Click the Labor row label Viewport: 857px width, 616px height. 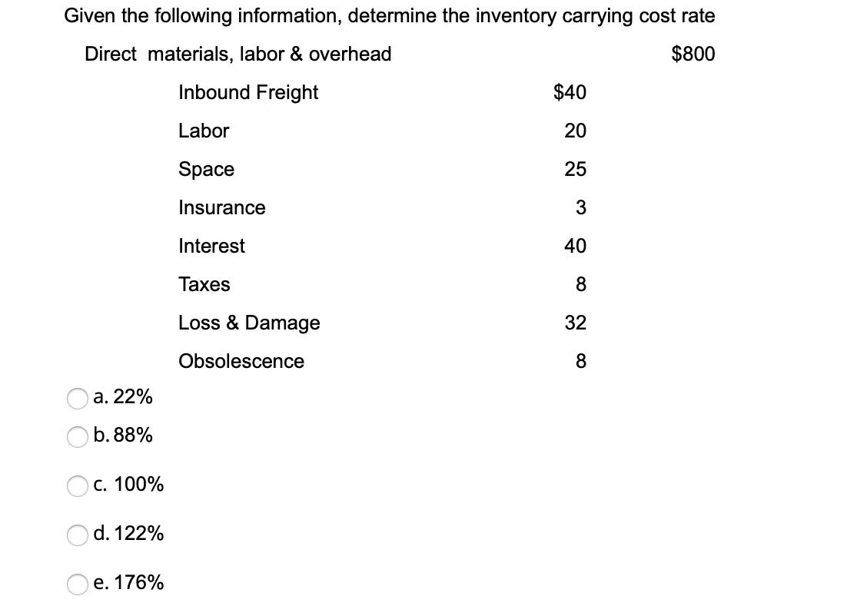[204, 131]
